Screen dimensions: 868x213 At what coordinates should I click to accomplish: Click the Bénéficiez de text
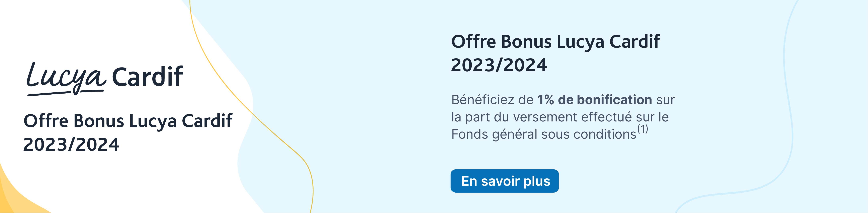(x=492, y=100)
